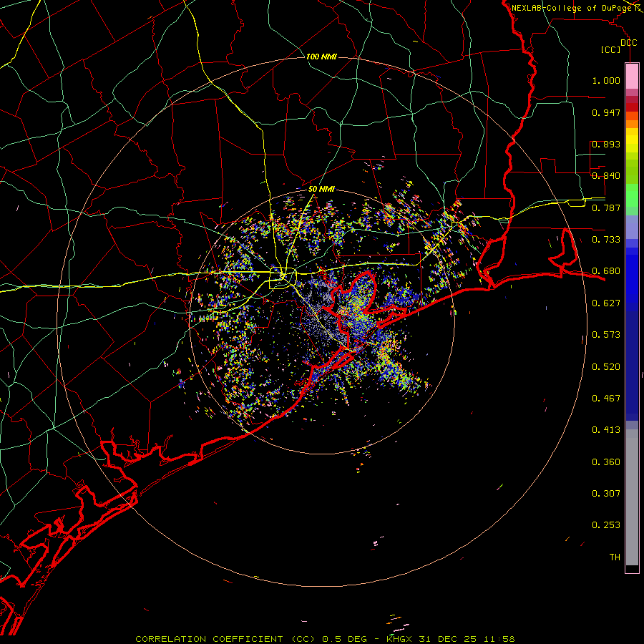Click the 1.000 color scale value
Image resolution: width=644 pixels, height=644 pixels.
pyautogui.click(x=606, y=80)
